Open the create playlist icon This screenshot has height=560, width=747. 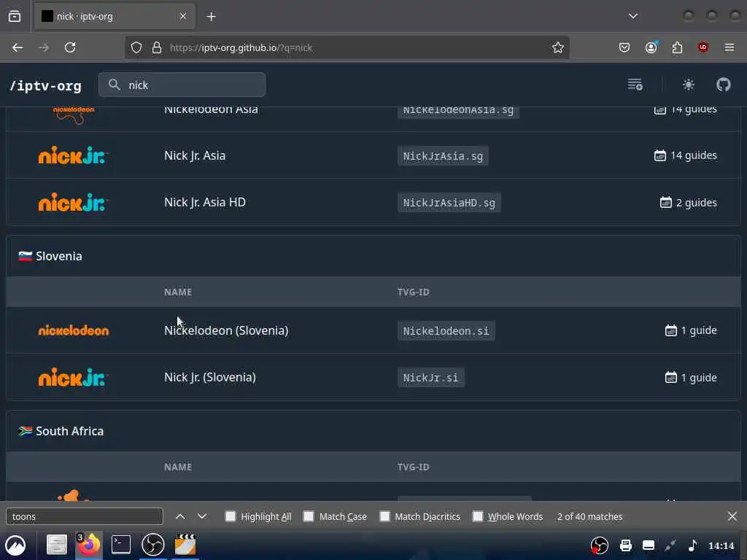635,85
